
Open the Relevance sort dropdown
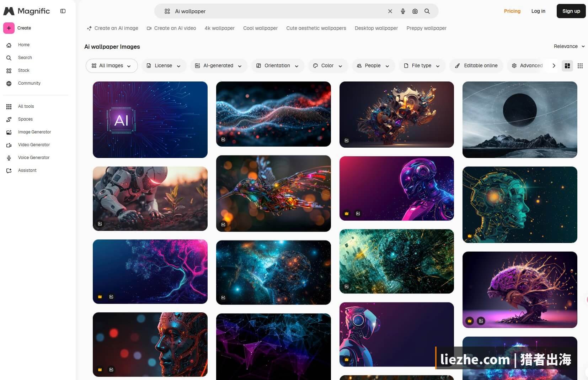click(x=569, y=46)
